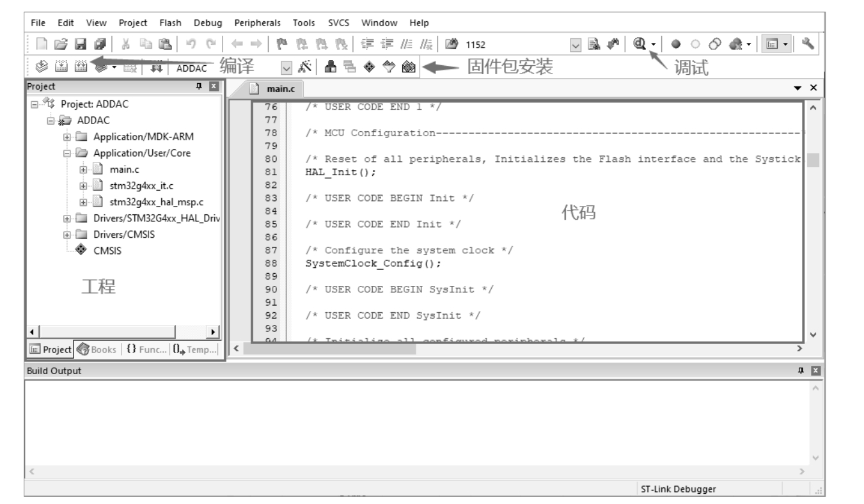The height and width of the screenshot is (504, 864).
Task: Collapse the Project: ADDAC root node
Action: 33,104
